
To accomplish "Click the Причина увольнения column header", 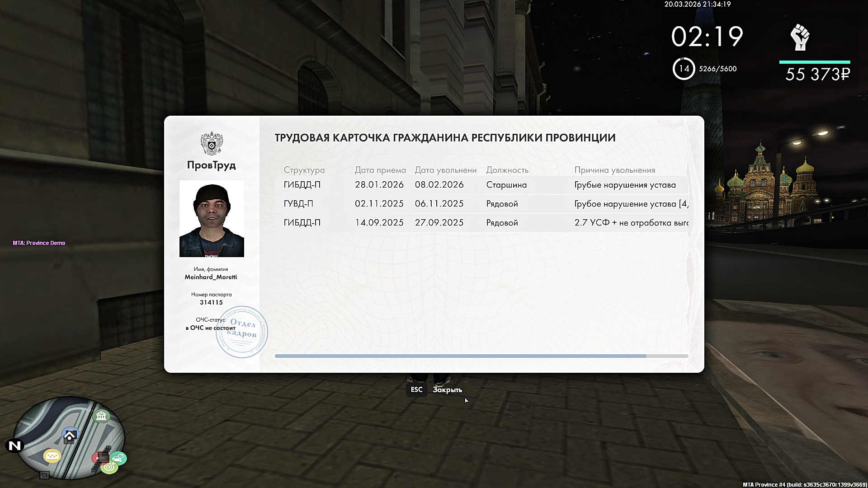I will (614, 170).
